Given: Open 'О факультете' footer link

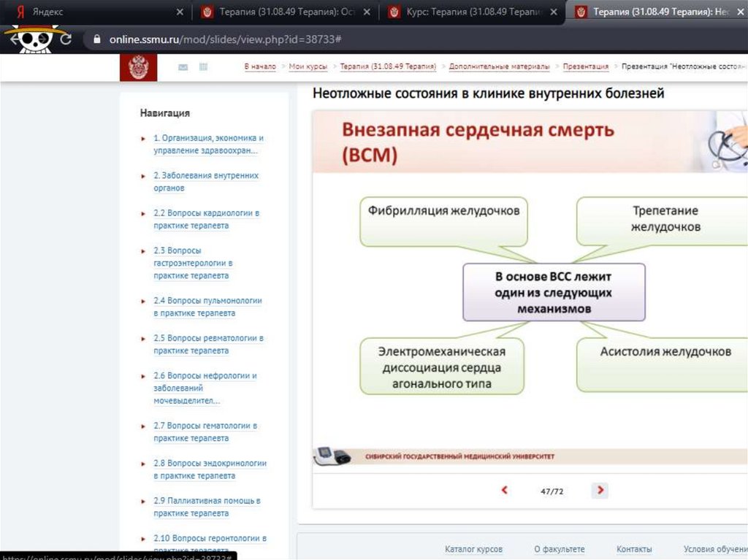Looking at the screenshot, I should click(x=559, y=549).
